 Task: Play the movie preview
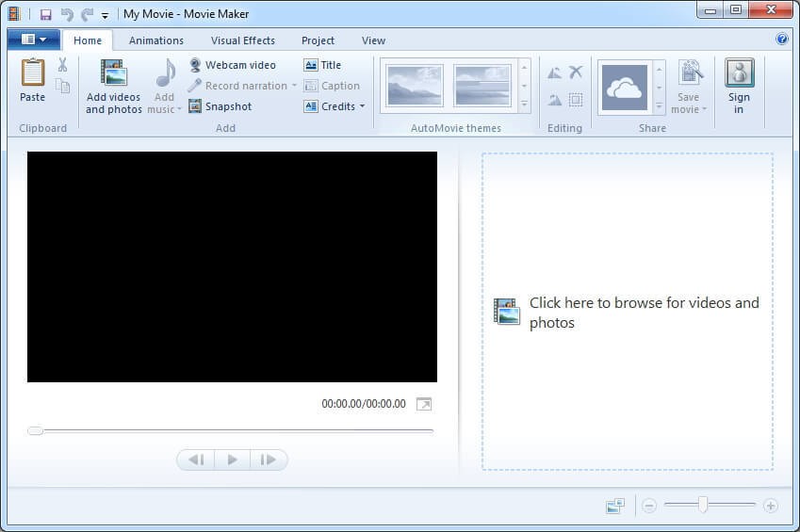pos(232,459)
